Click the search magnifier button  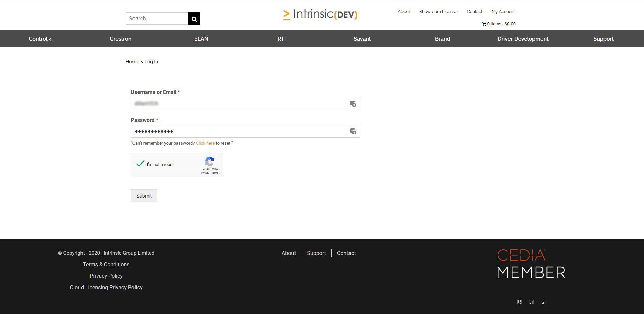pos(194,19)
